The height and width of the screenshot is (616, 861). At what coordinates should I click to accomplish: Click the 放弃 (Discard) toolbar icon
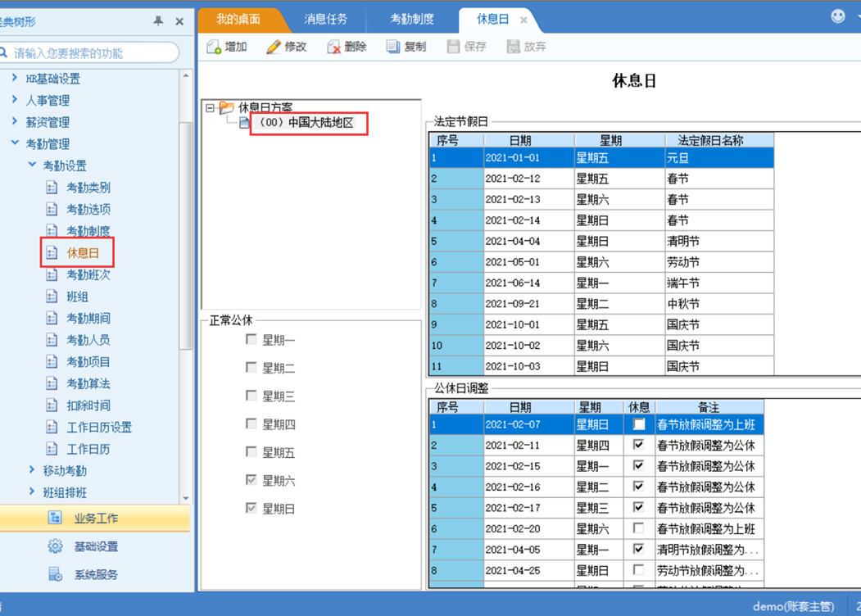513,47
